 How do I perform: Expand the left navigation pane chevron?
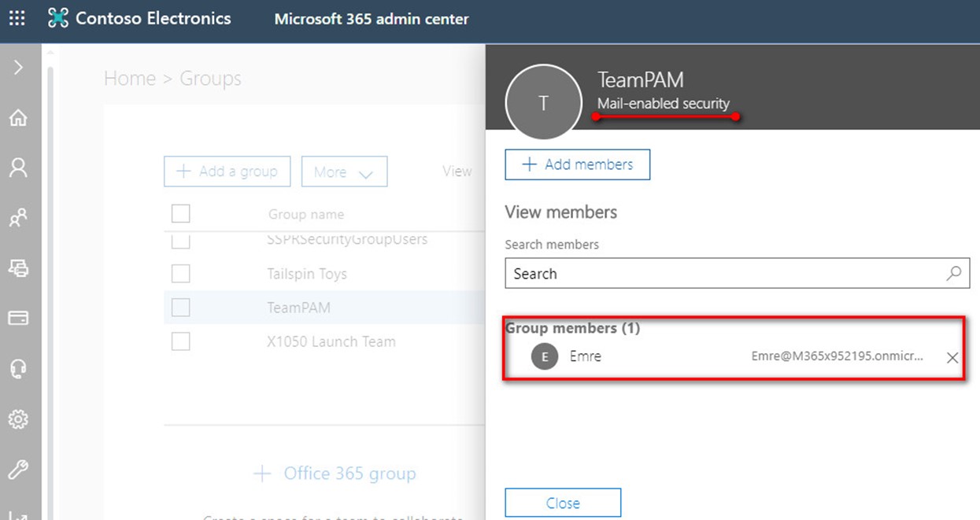(18, 68)
